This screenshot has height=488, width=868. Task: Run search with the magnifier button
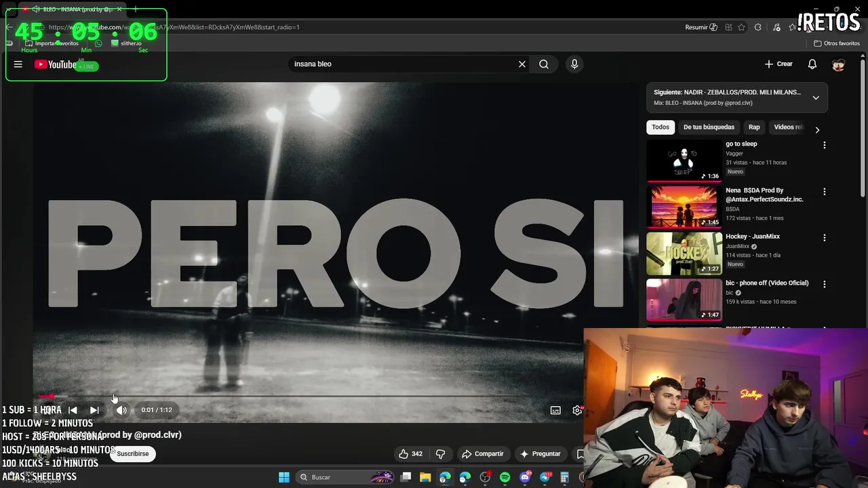coord(544,64)
